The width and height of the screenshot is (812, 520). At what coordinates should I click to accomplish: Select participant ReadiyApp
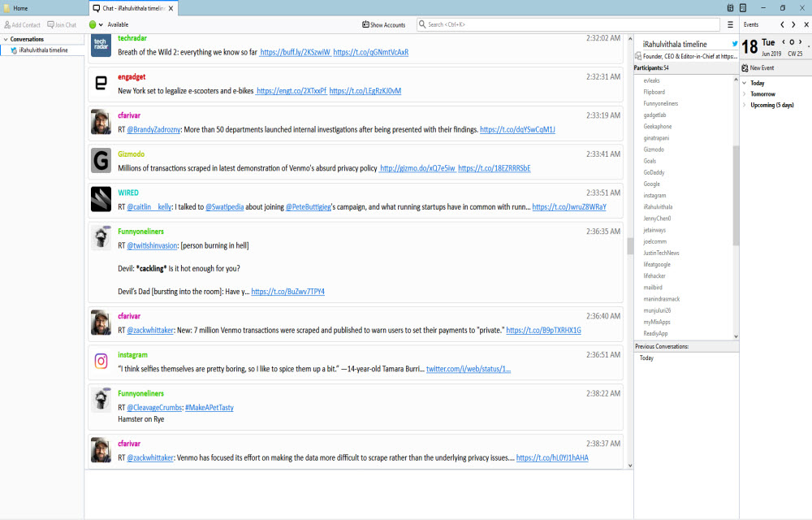(655, 334)
